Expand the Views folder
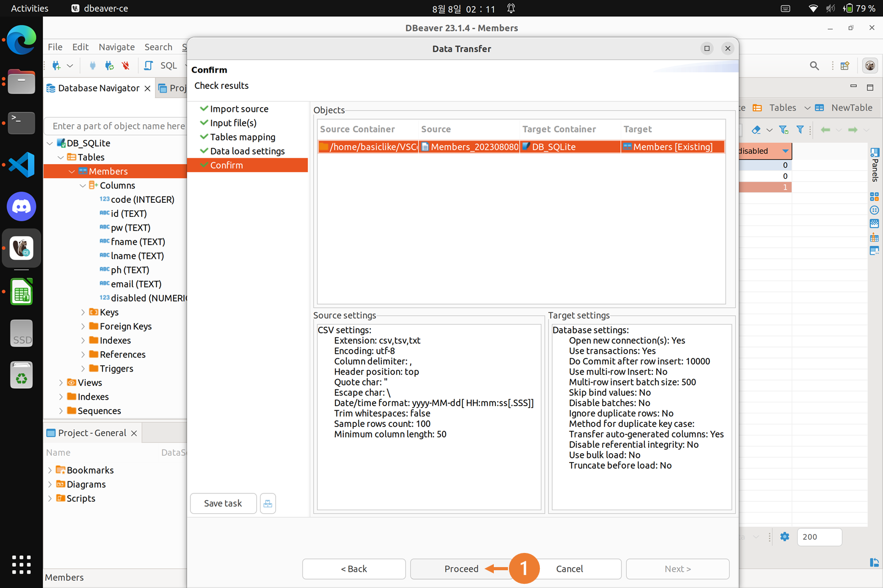883x588 pixels. click(x=61, y=383)
